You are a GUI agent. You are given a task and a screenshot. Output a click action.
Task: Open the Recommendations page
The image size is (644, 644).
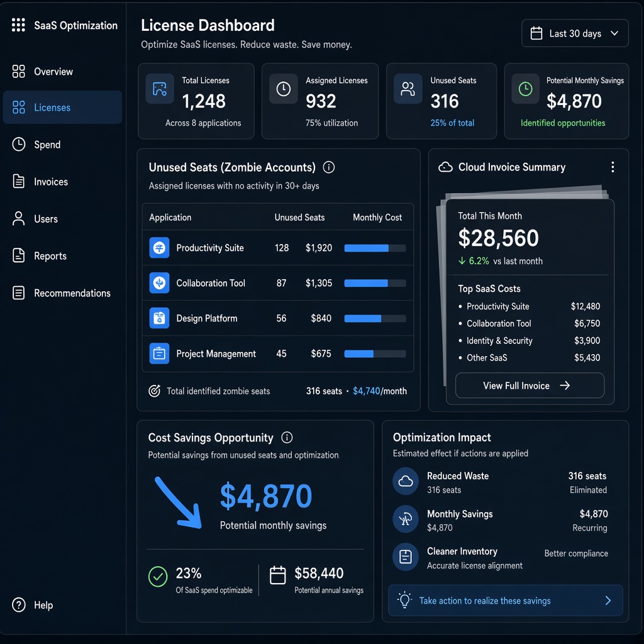pyautogui.click(x=62, y=293)
